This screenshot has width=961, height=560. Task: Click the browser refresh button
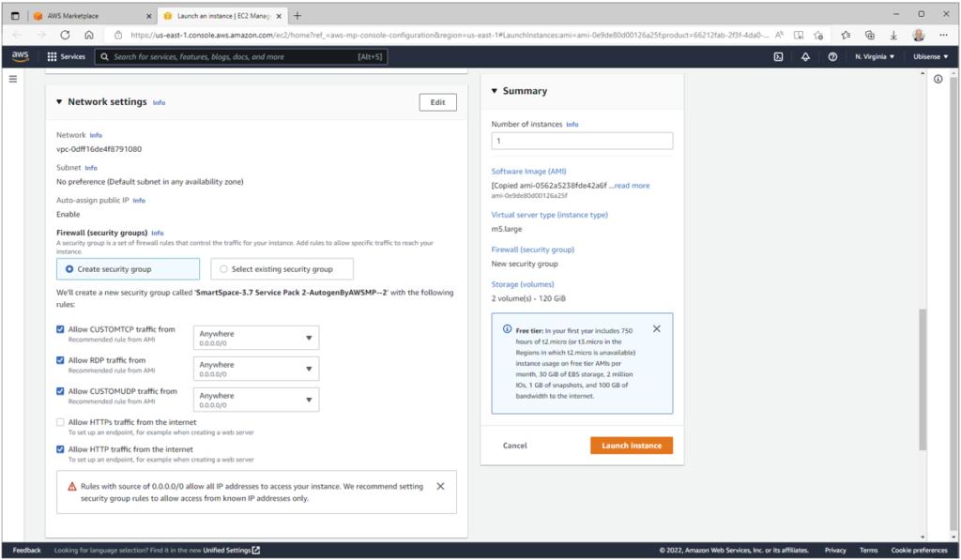coord(65,35)
